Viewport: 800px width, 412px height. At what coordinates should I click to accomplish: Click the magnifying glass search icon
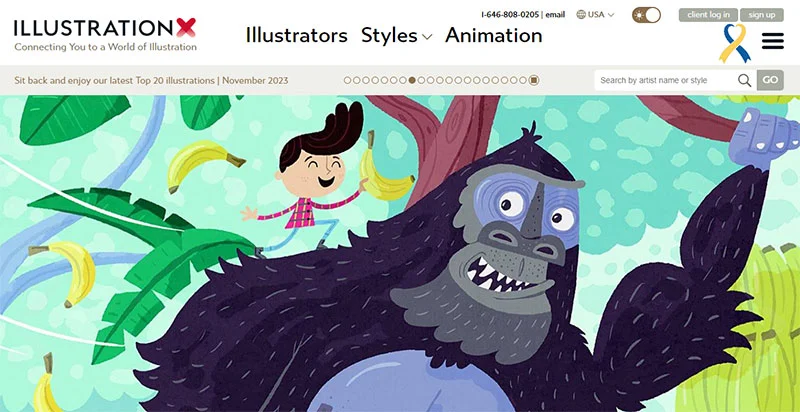point(744,80)
